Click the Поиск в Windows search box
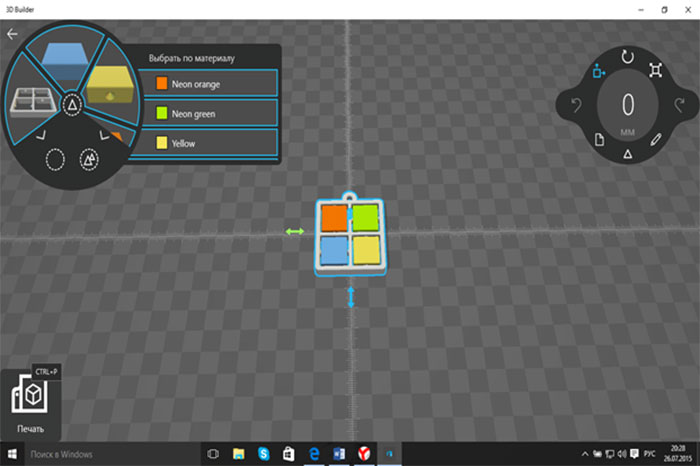 (x=112, y=454)
